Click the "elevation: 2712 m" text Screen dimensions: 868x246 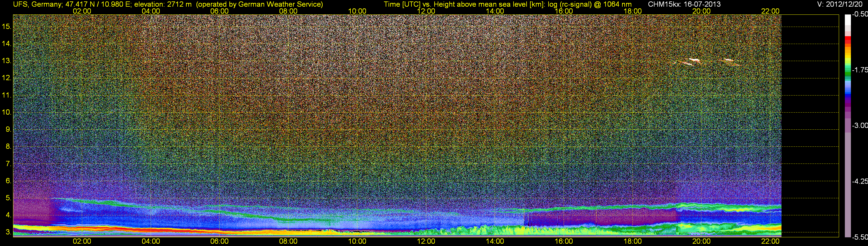(x=163, y=4)
